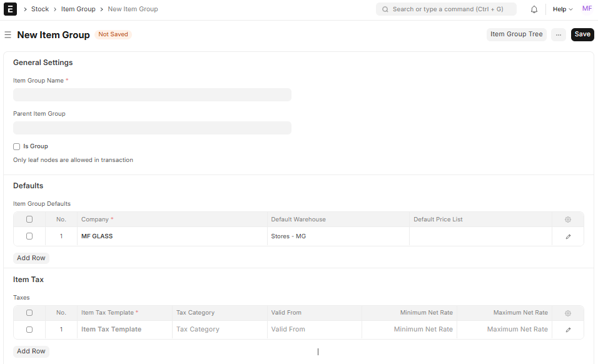598x364 pixels.
Task: Edit the Taxes row with pencil icon
Action: point(568,330)
